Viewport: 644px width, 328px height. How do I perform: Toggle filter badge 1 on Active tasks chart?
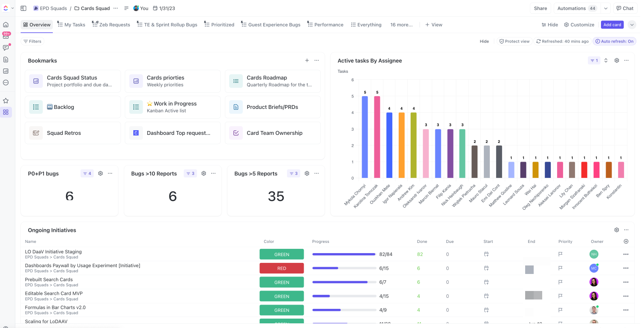tap(594, 60)
